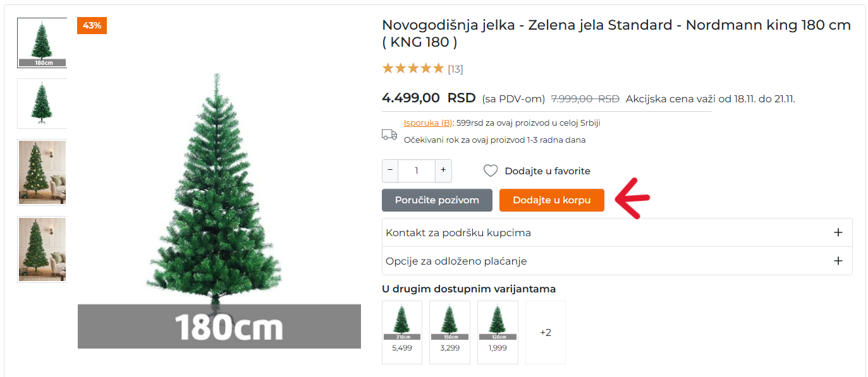Image resolution: width=868 pixels, height=377 pixels.
Task: Choose the 120cm variant priced 1,999
Action: 498,332
